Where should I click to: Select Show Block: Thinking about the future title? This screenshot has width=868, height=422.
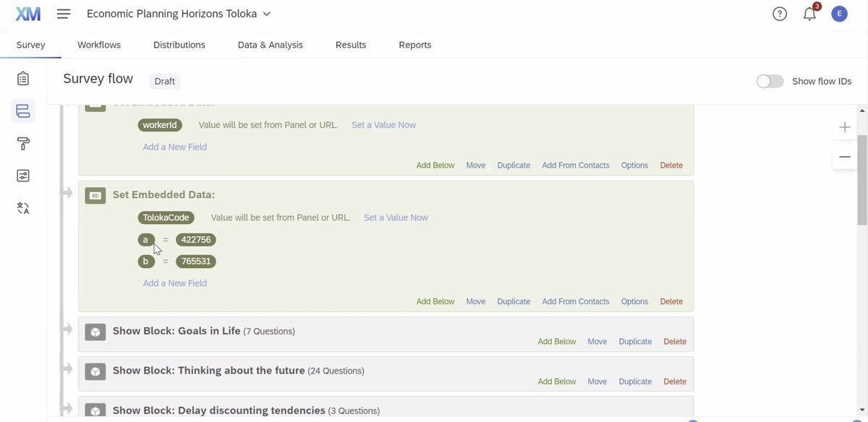[209, 371]
